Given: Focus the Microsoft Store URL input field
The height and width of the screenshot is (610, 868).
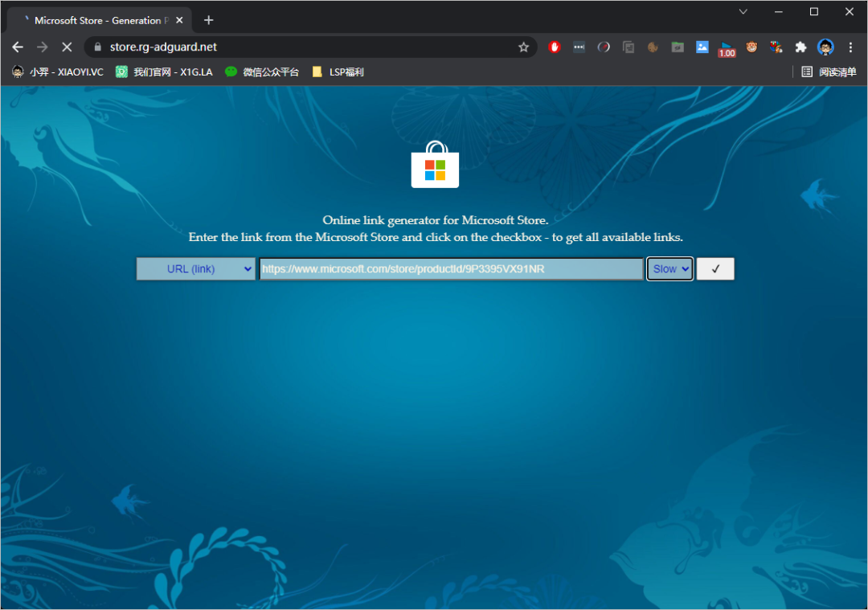Looking at the screenshot, I should (451, 269).
